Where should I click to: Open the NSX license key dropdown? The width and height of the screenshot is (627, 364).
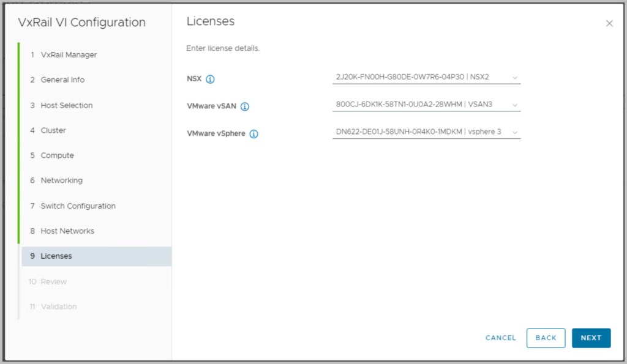click(426, 77)
